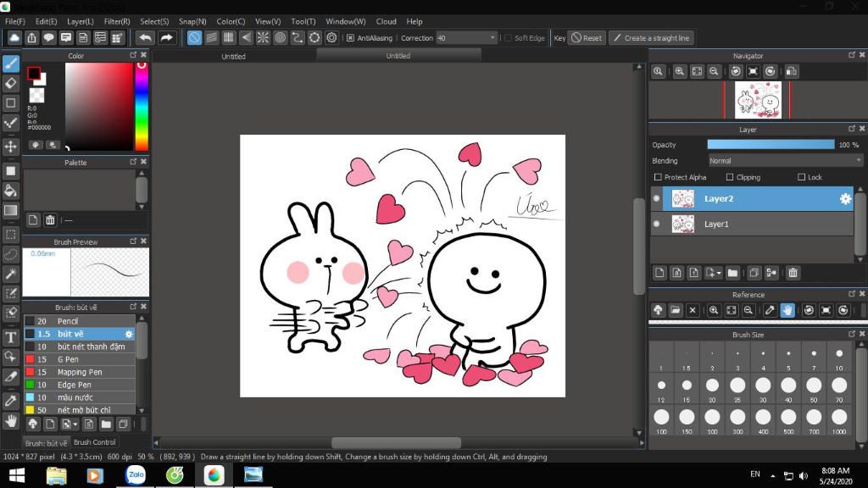Click the Redo arrow in toolbar
The height and width of the screenshot is (488, 868).
pyautogui.click(x=166, y=37)
